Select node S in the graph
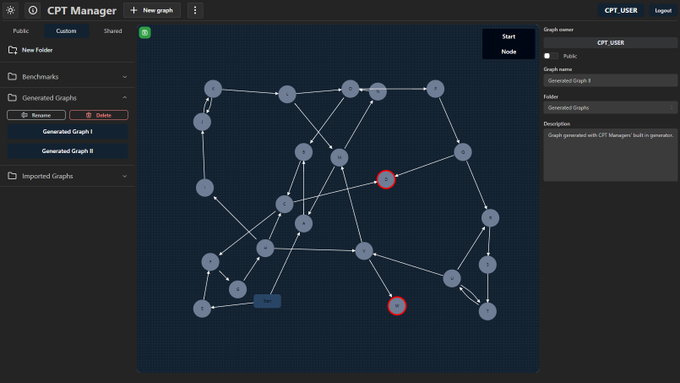Viewport: 680px width, 383px height. pos(487,265)
